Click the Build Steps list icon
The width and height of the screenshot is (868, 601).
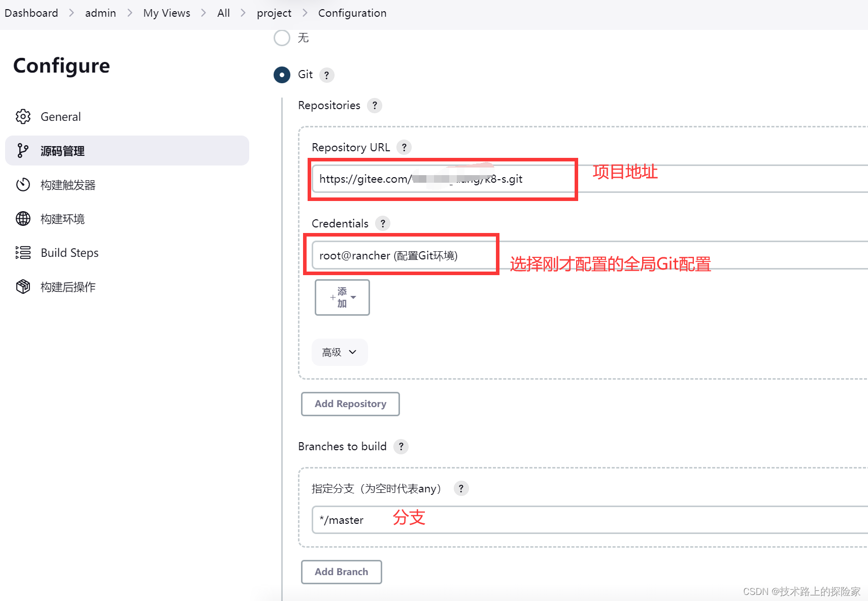click(23, 253)
